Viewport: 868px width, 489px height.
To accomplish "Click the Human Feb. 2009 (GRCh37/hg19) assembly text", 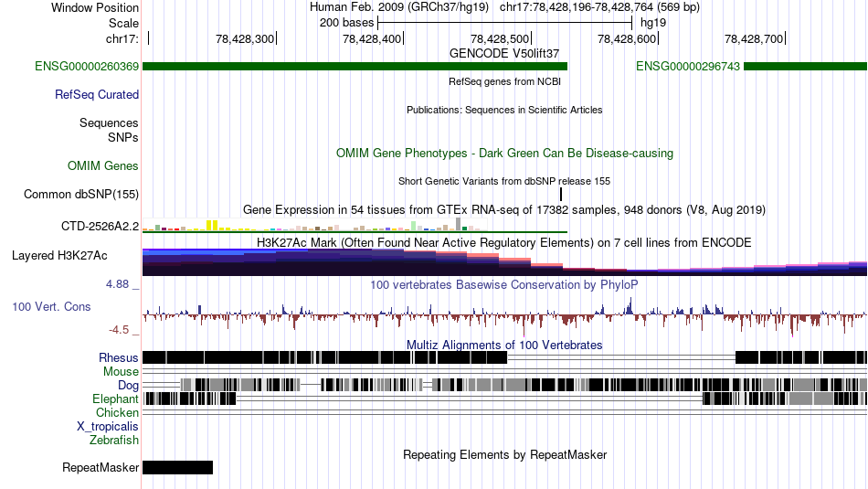I will click(399, 7).
